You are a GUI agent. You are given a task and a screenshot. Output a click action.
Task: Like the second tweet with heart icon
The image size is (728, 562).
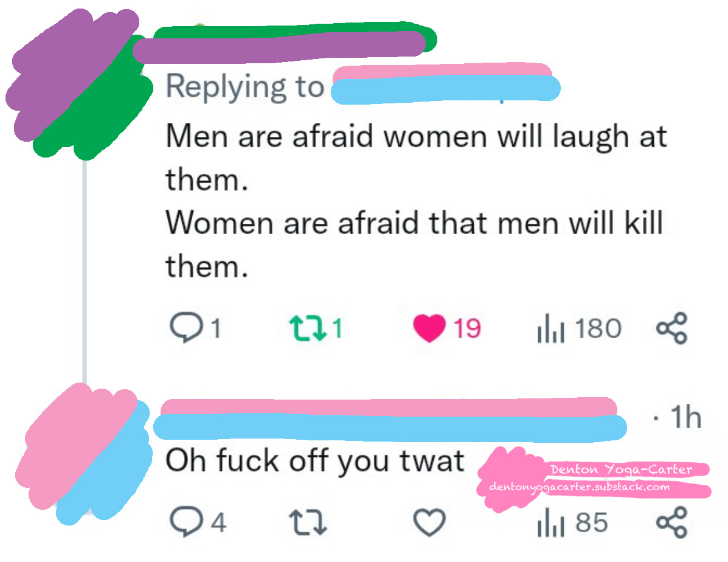[429, 522]
